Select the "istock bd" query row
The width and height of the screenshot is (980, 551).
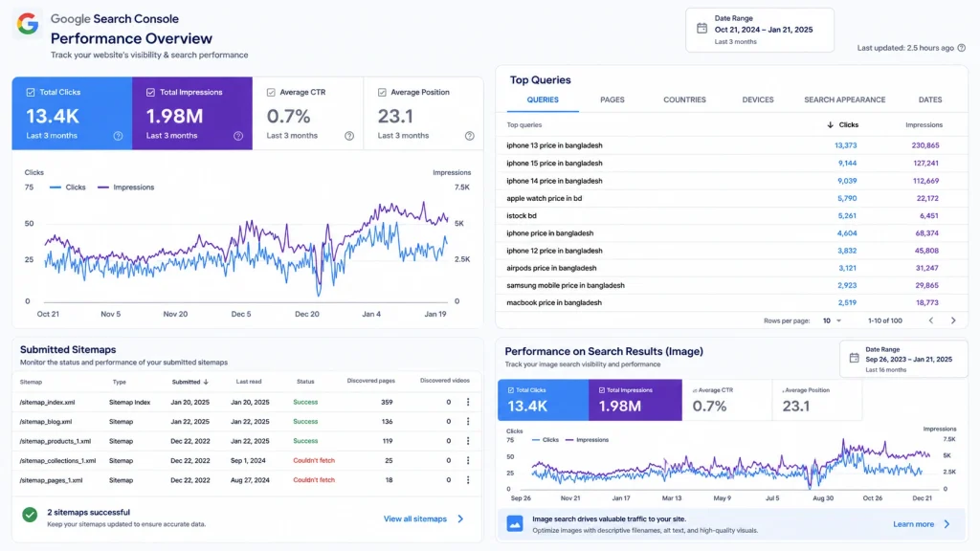point(731,215)
